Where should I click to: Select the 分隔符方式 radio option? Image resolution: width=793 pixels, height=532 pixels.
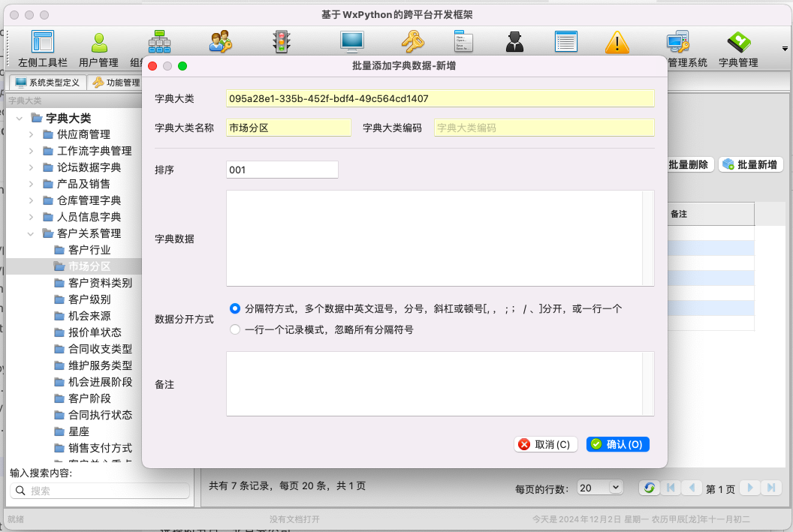[x=236, y=308]
